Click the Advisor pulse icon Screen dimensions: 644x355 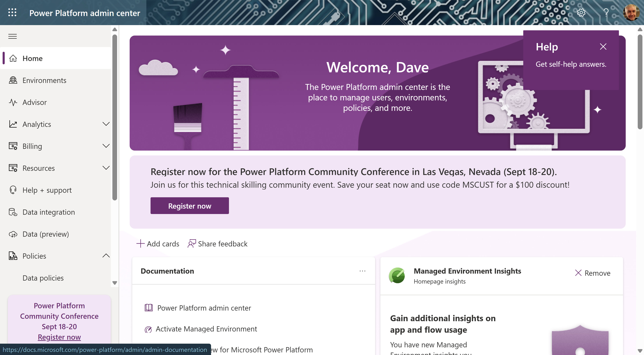pos(13,102)
